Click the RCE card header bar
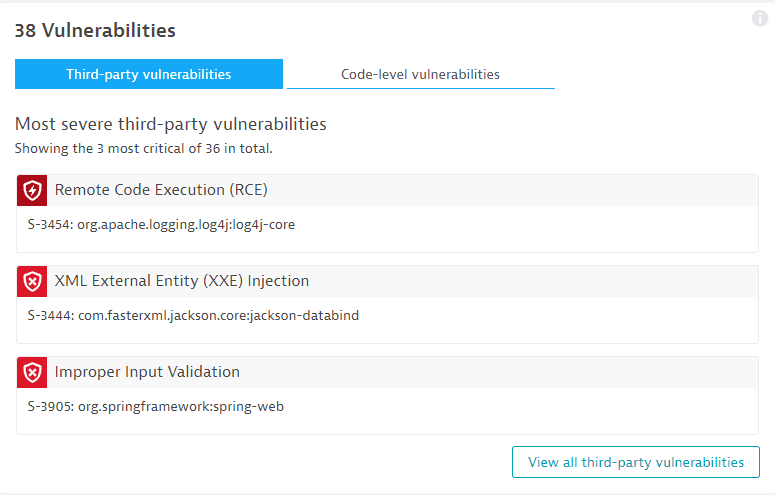Viewport: 775px width, 495px height. click(388, 190)
